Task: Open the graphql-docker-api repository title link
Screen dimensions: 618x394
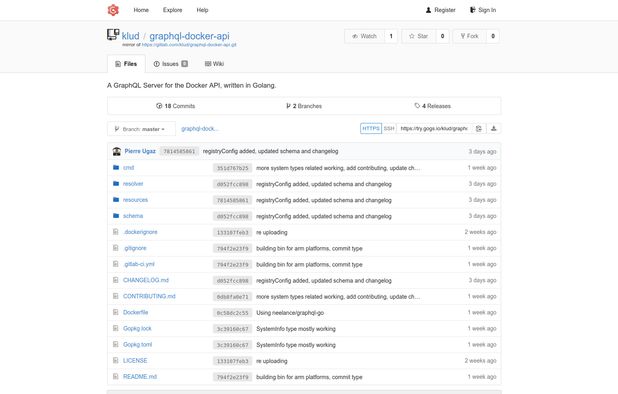Action: 189,36
